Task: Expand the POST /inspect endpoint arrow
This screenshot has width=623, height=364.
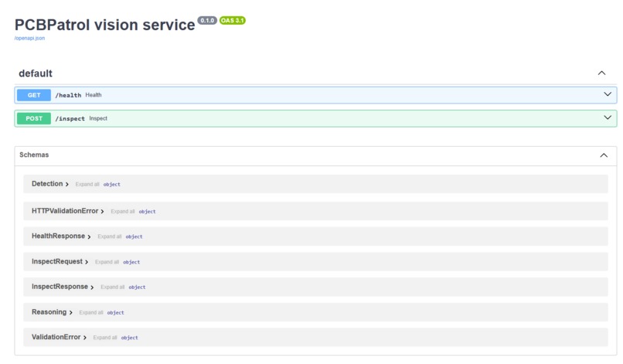Action: tap(608, 117)
